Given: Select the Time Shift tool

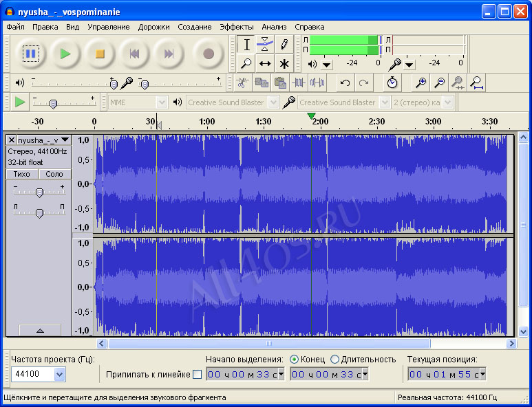Looking at the screenshot, I should click(265, 63).
